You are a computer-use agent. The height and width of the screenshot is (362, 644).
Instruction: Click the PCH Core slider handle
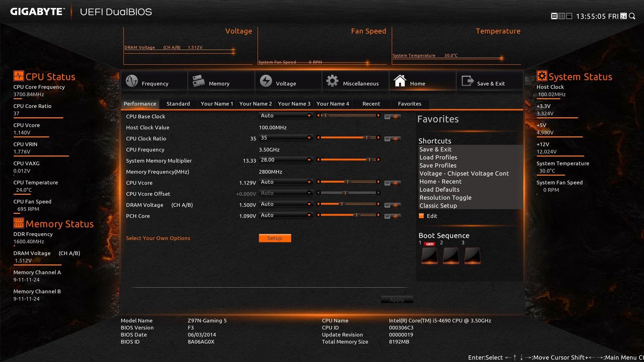(357, 215)
